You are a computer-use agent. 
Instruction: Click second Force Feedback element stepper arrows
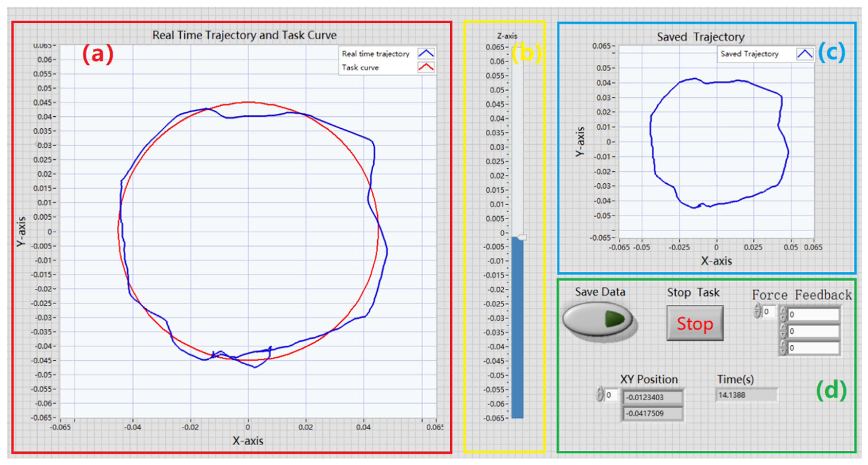coord(783,331)
